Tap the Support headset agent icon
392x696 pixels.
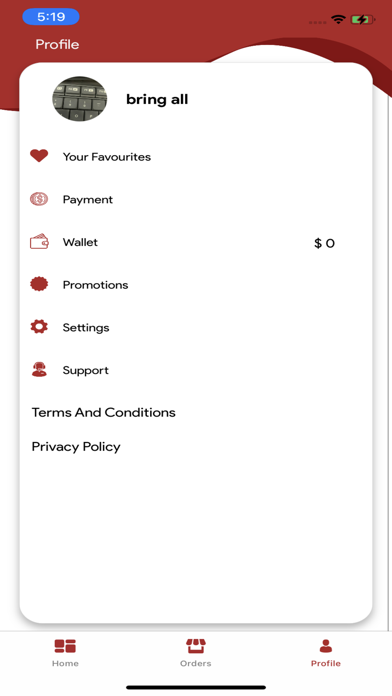[x=39, y=369]
